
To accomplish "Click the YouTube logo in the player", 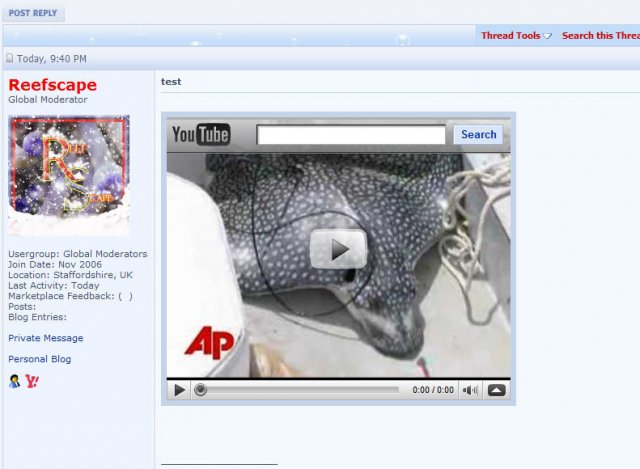I will (x=201, y=135).
